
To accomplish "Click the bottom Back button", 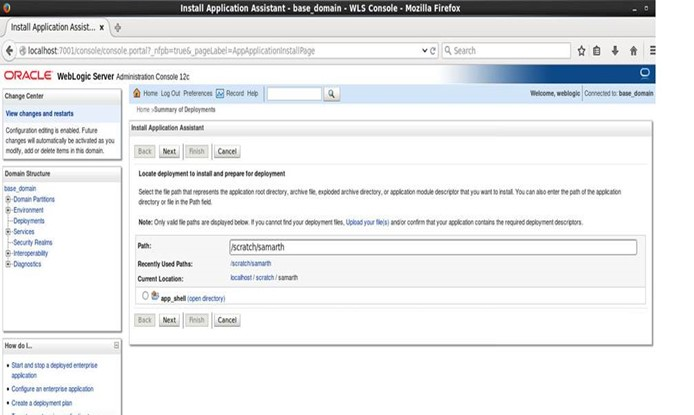I will 145,320.
